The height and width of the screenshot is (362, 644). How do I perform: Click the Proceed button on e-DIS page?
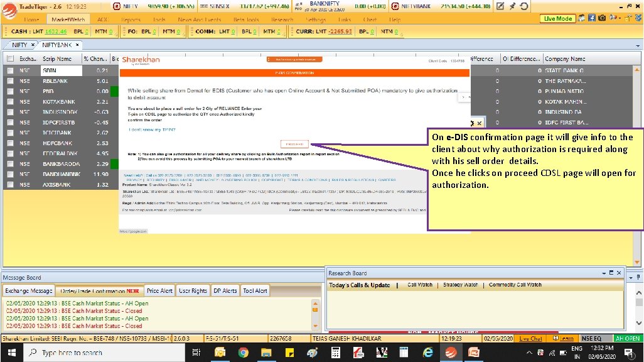294,145
